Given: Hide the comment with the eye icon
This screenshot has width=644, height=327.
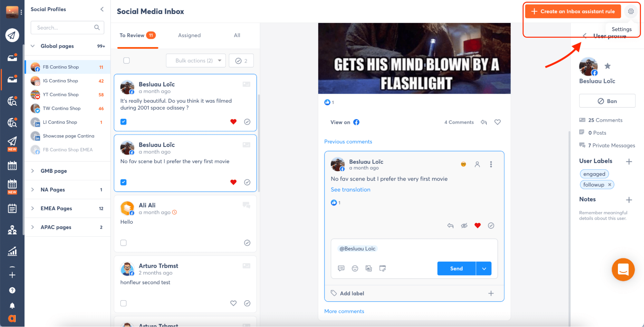Looking at the screenshot, I should (x=464, y=226).
